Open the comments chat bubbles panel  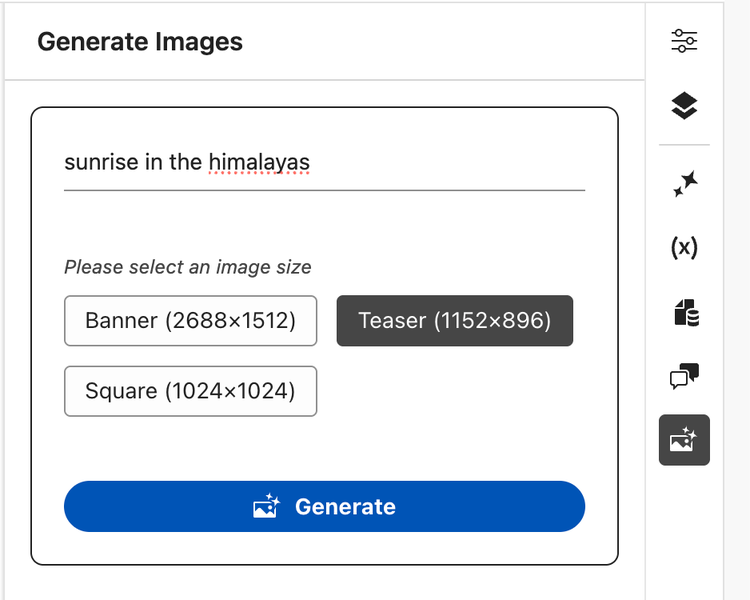(684, 377)
